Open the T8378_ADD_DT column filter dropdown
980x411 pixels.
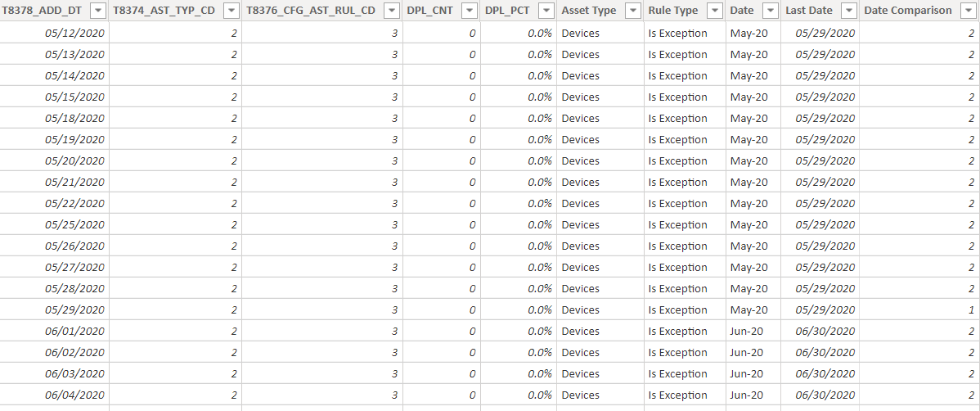(99, 11)
